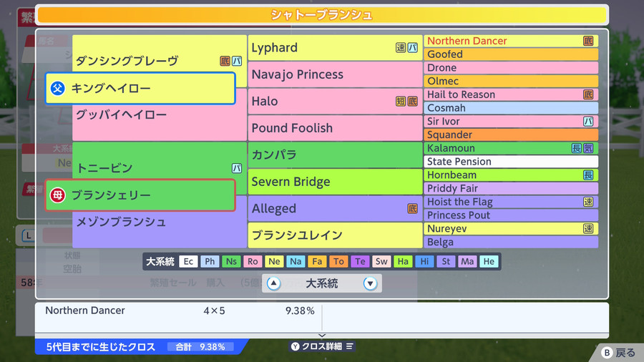Select the Te lineage swatch
This screenshot has width=644, height=362.
[360, 261]
